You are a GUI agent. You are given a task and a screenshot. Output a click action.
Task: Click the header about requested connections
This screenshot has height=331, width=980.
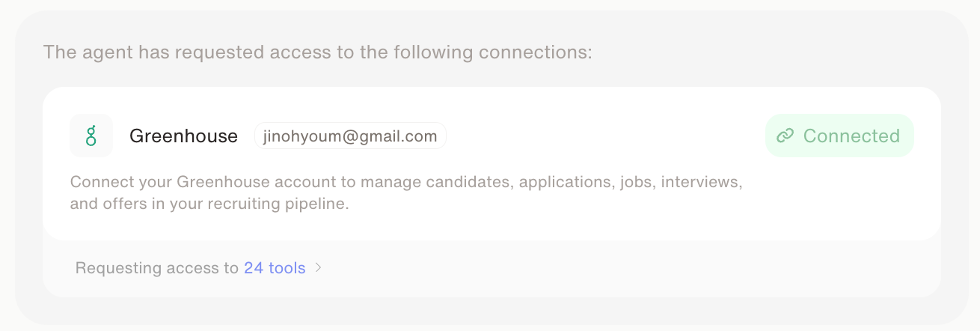pos(318,53)
